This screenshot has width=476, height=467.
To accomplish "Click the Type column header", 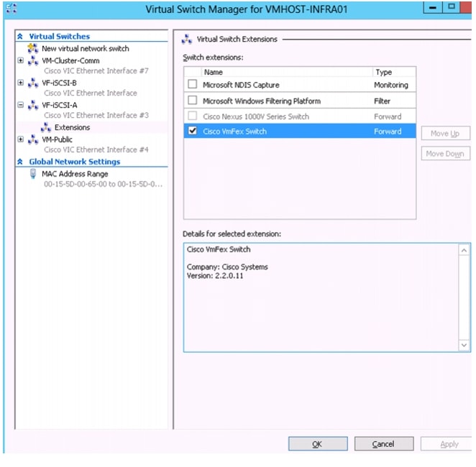I will [x=394, y=72].
